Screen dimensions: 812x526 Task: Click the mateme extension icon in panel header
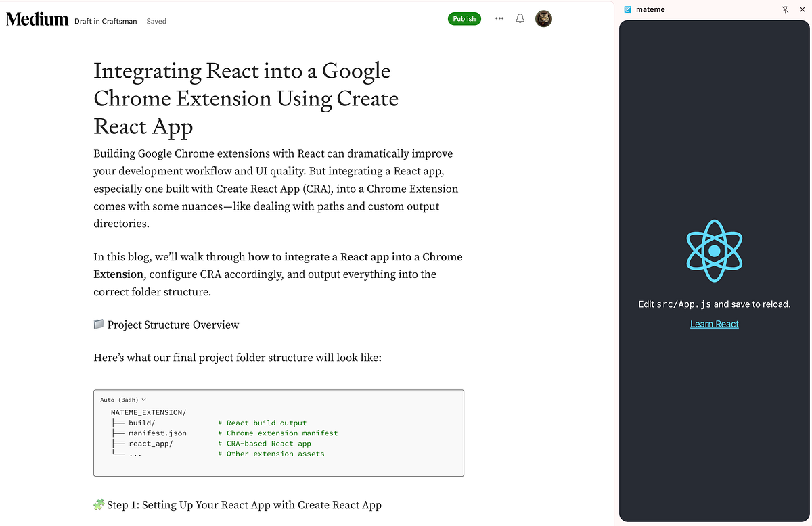tap(627, 9)
